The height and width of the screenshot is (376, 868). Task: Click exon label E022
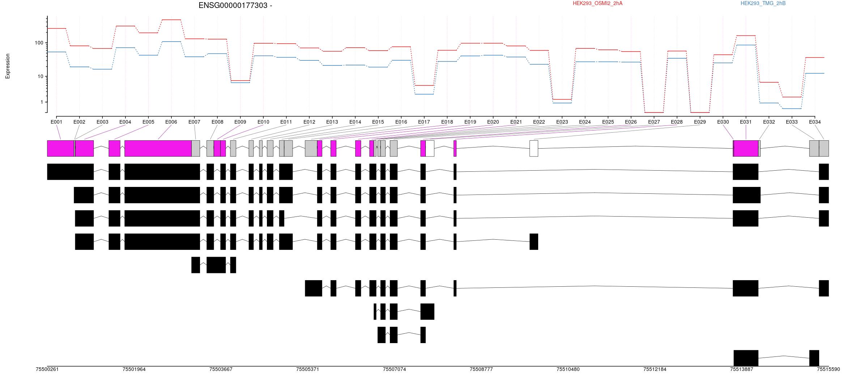(539, 122)
